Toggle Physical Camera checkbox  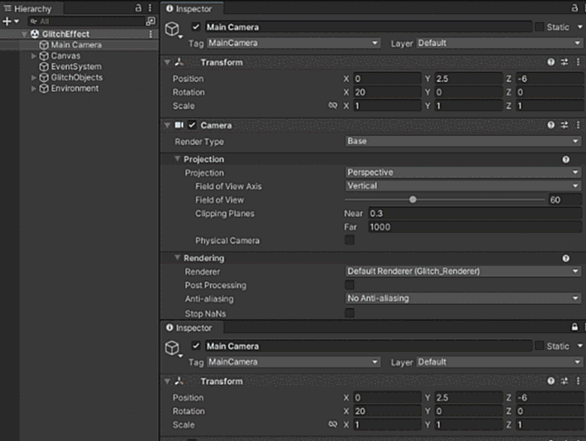pos(349,240)
